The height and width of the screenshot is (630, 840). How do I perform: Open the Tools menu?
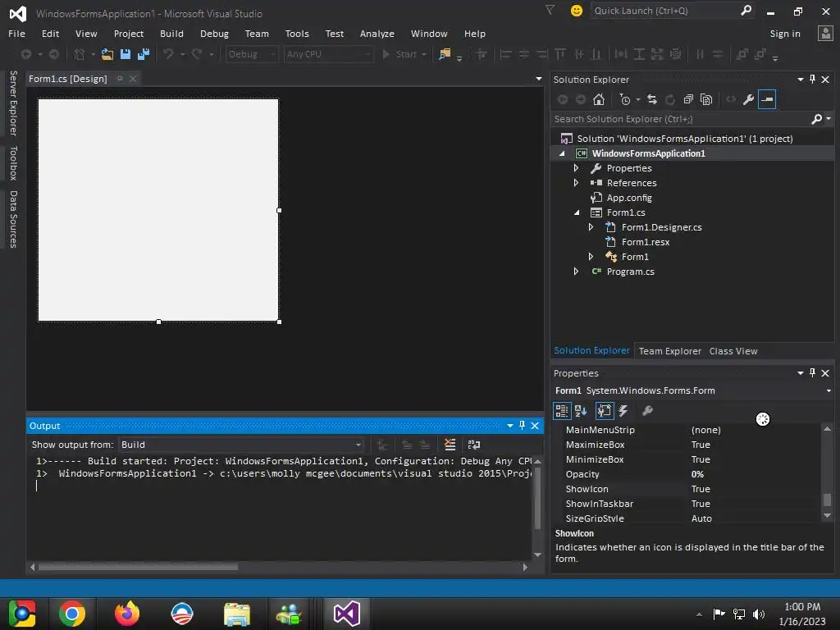tap(297, 33)
